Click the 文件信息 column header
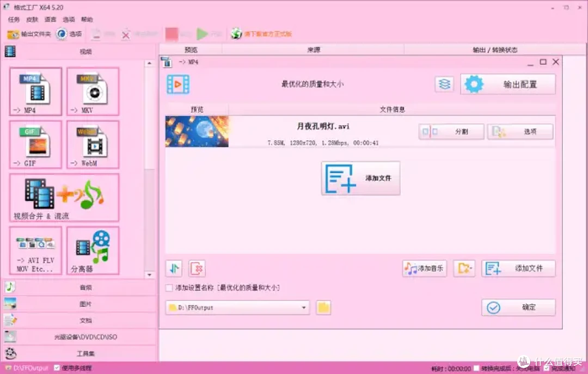This screenshot has width=588, height=374. [392, 109]
